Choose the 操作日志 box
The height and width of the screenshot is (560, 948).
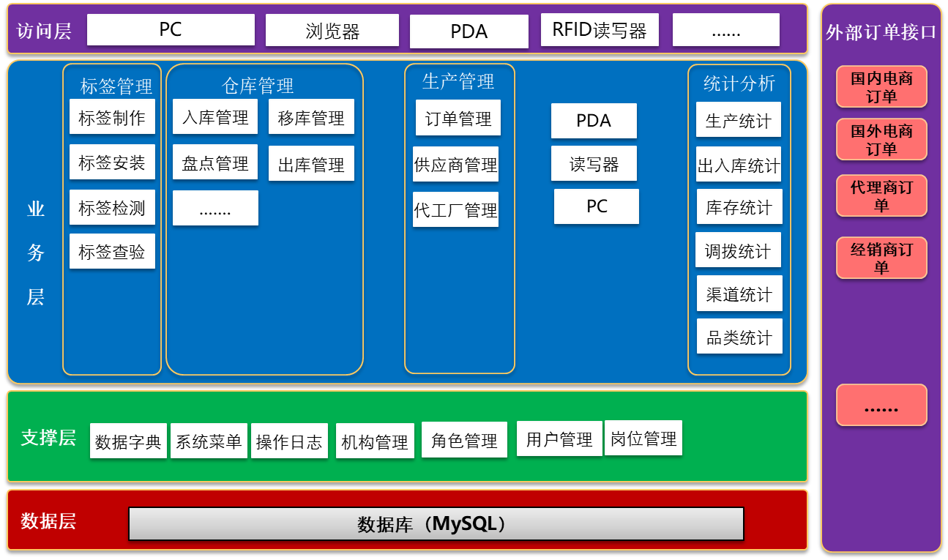click(x=289, y=441)
